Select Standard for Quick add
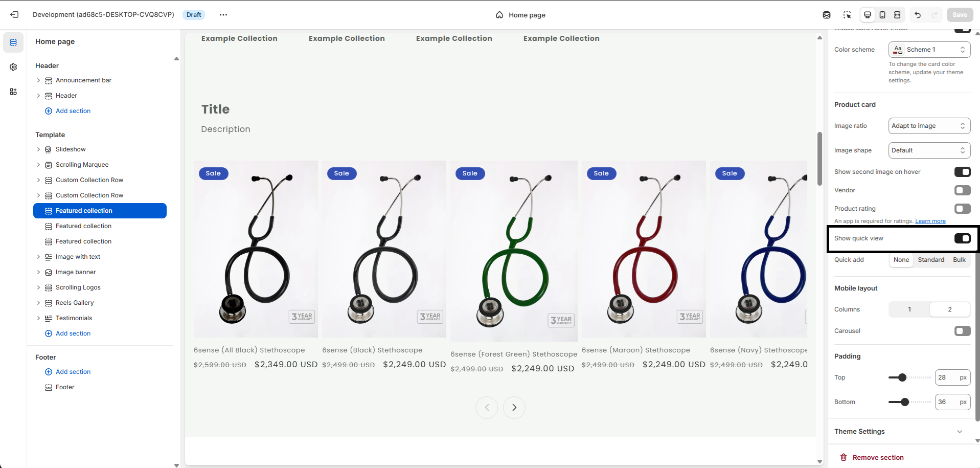Screen dimensions: 980x468 (x=930, y=259)
